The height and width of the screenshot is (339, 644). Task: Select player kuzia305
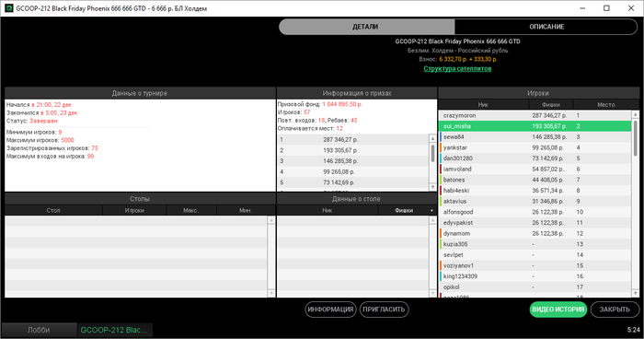(x=535, y=244)
